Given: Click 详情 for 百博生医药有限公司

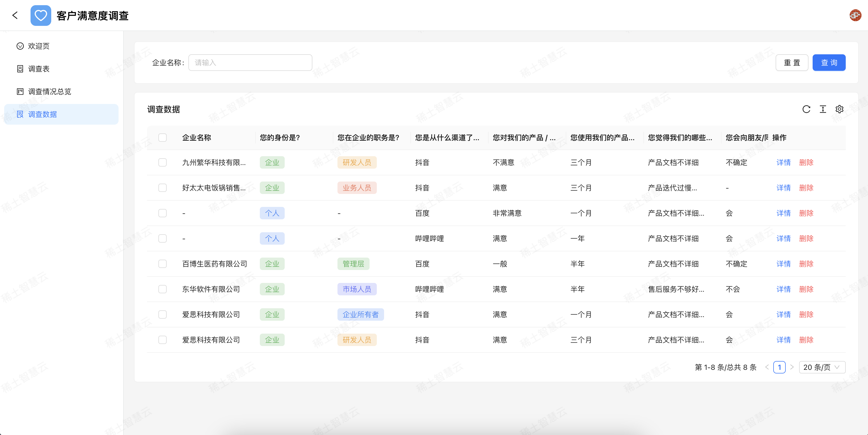Looking at the screenshot, I should (783, 264).
